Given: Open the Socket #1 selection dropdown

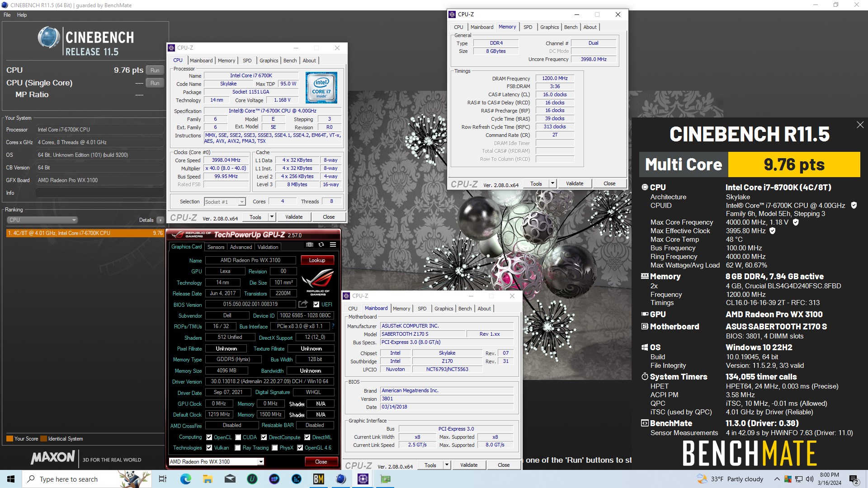Looking at the screenshot, I should 225,202.
